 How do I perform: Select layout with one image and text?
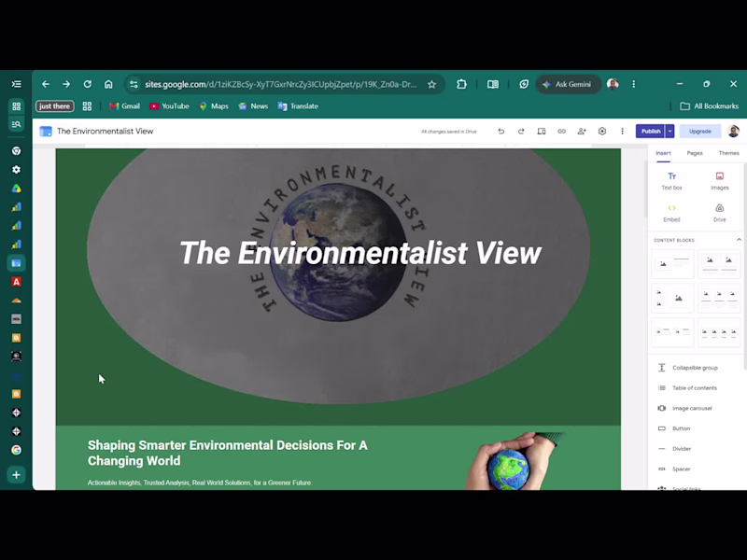672,264
